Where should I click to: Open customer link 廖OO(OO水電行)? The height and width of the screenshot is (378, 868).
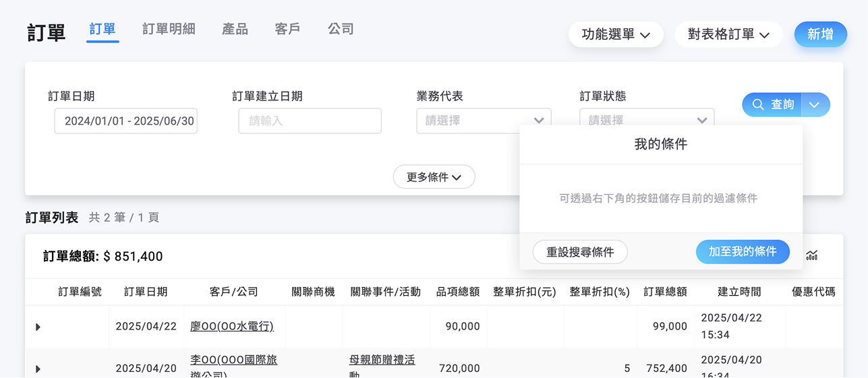[232, 326]
